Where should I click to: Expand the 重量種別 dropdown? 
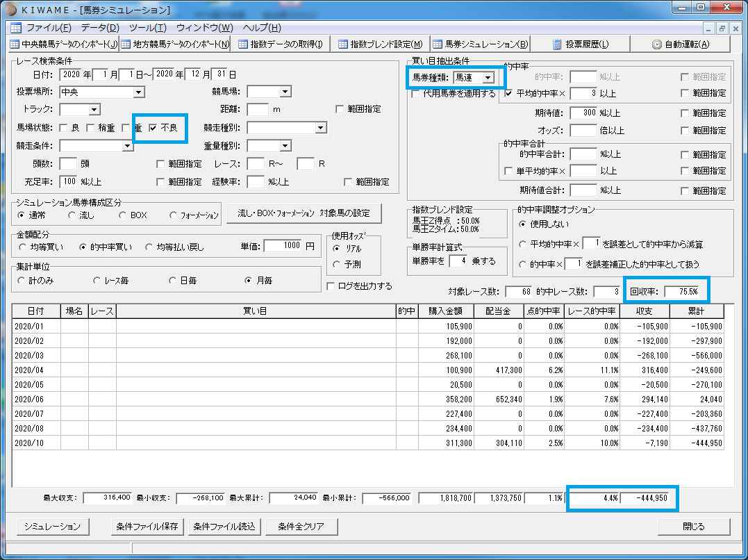tap(285, 146)
